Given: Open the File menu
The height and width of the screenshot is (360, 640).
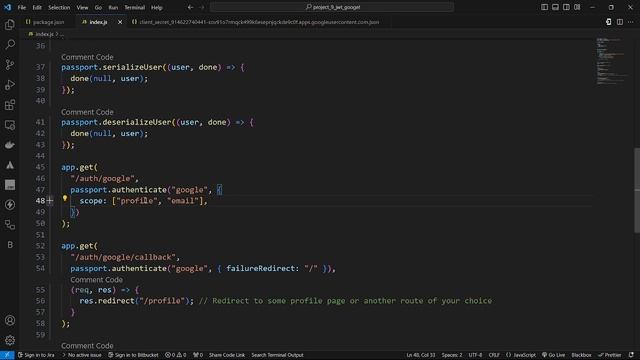Looking at the screenshot, I should pos(22,7).
